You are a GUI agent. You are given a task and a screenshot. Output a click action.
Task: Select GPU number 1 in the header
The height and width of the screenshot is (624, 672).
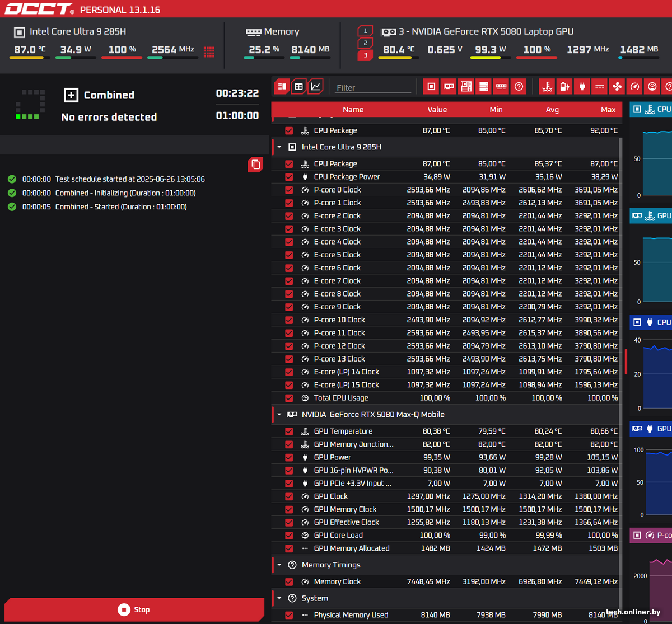click(x=365, y=31)
